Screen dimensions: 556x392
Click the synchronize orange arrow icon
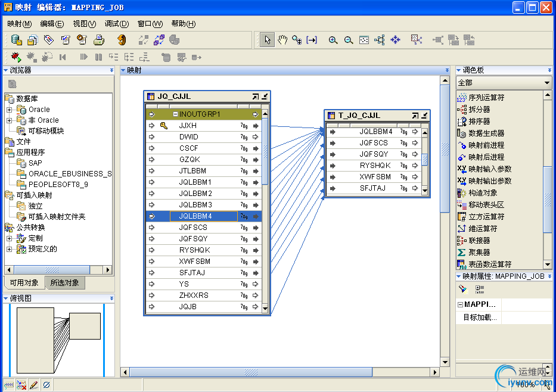(x=122, y=40)
